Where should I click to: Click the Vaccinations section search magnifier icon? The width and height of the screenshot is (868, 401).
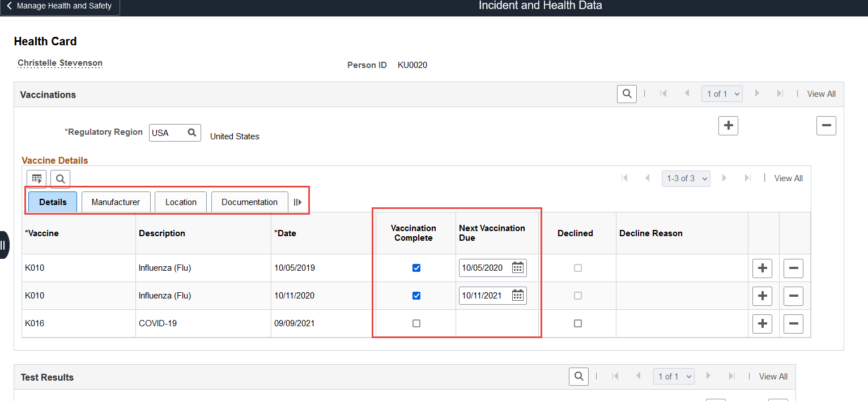click(x=627, y=94)
